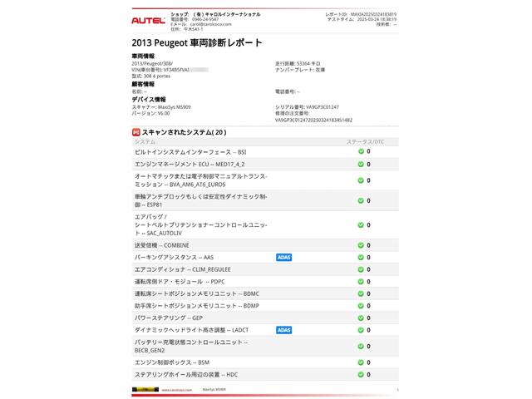This screenshot has height=399, width=532.
Task: Click the VIN number text line
Action: pyautogui.click(x=170, y=70)
